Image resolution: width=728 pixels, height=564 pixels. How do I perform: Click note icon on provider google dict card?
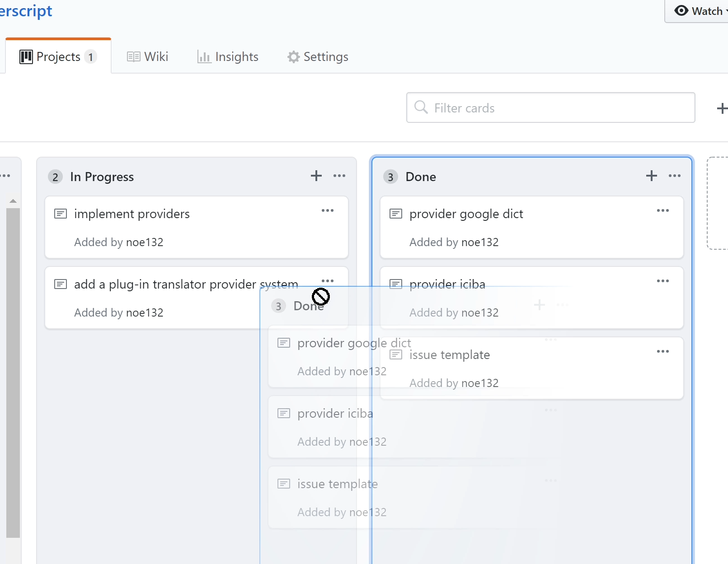click(x=396, y=214)
